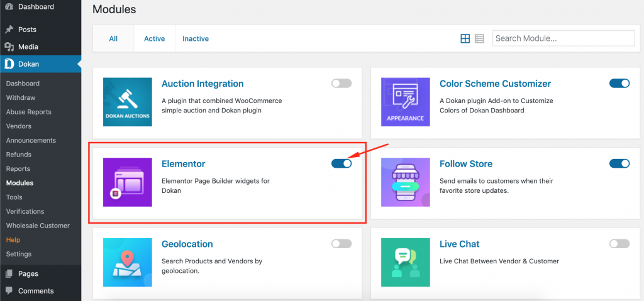Image resolution: width=644 pixels, height=301 pixels.
Task: Focus the Search Module input field
Action: click(563, 38)
